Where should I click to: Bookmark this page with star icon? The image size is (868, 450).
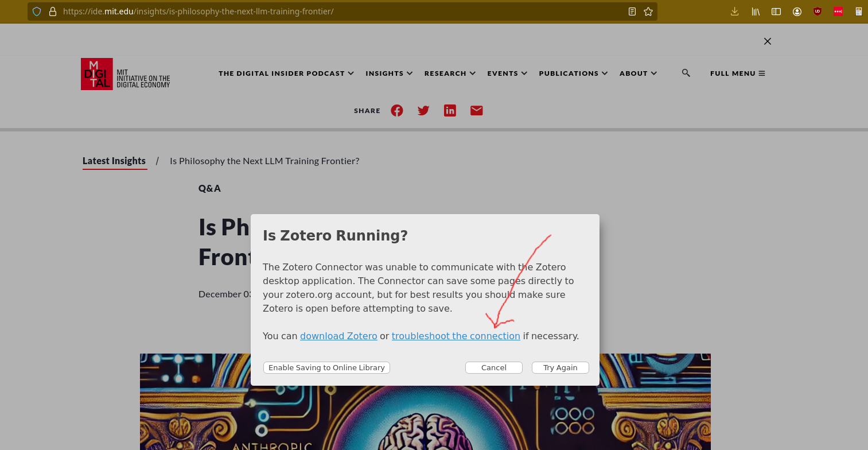648,11
